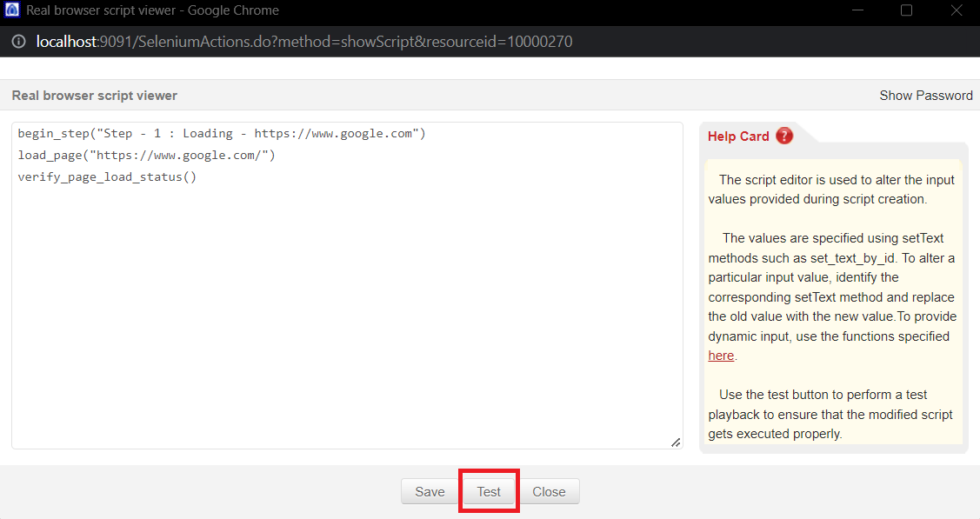Click the Show Password link
Screen dimensions: 980x519
(x=925, y=96)
